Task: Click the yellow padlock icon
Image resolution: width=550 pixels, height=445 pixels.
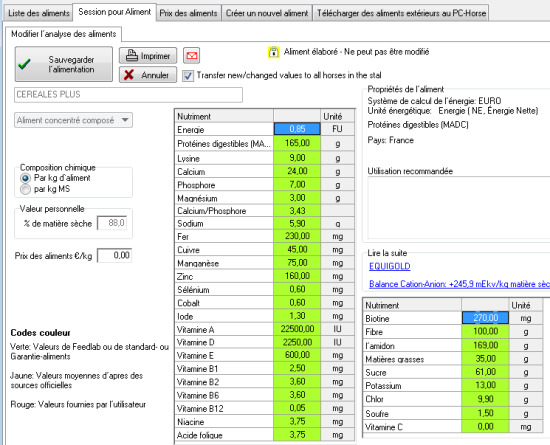Action: pyautogui.click(x=274, y=52)
